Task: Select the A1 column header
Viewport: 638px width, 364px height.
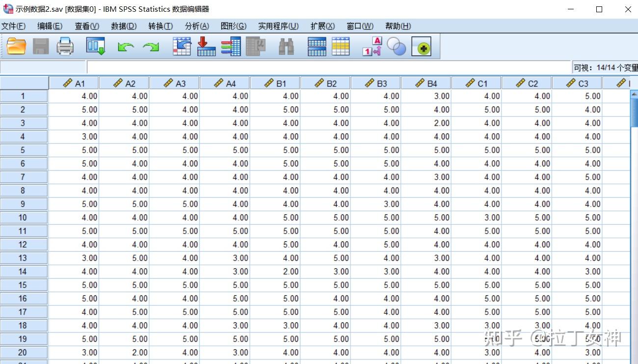Action: (x=74, y=83)
